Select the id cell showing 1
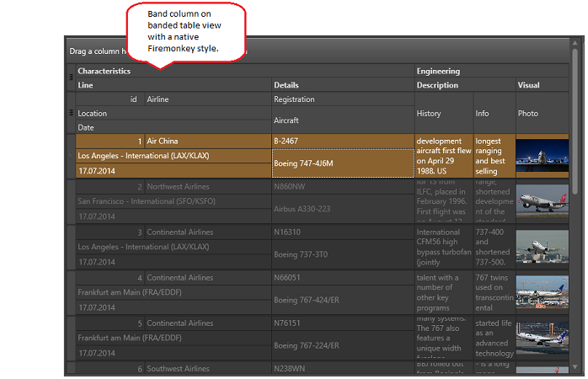The height and width of the screenshot is (379, 588). [110, 141]
